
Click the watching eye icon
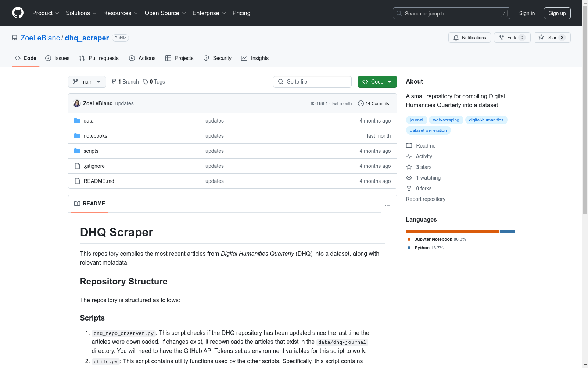[x=409, y=178]
